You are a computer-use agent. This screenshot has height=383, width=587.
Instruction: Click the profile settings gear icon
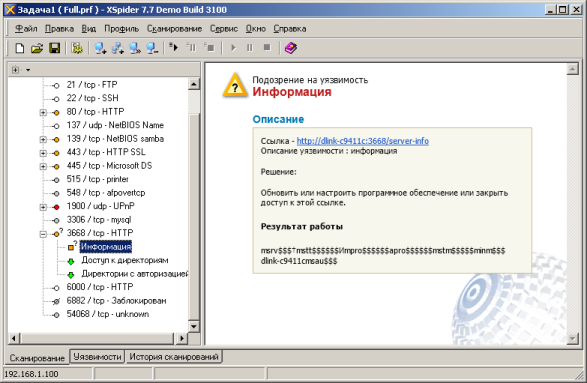[77, 48]
